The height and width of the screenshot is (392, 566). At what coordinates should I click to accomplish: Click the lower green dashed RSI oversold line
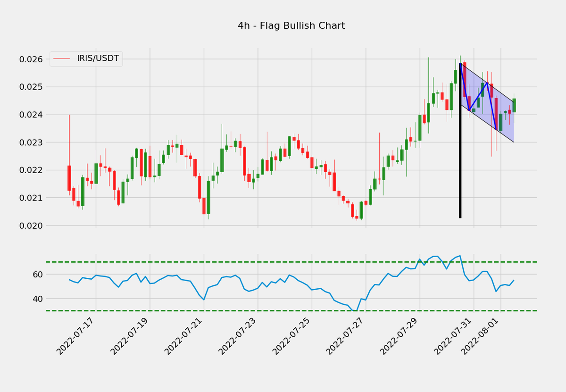[x=291, y=310]
